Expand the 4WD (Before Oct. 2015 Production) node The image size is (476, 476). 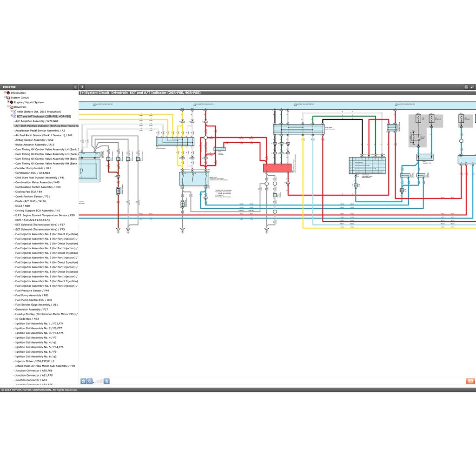(x=12, y=112)
